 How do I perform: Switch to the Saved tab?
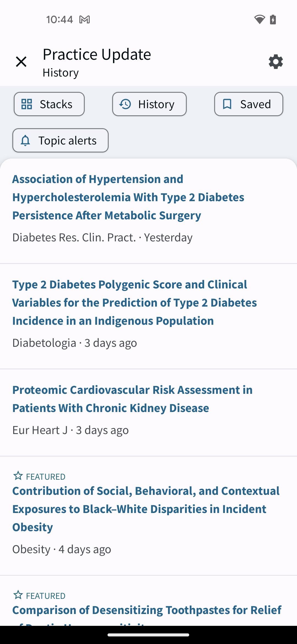coord(249,104)
